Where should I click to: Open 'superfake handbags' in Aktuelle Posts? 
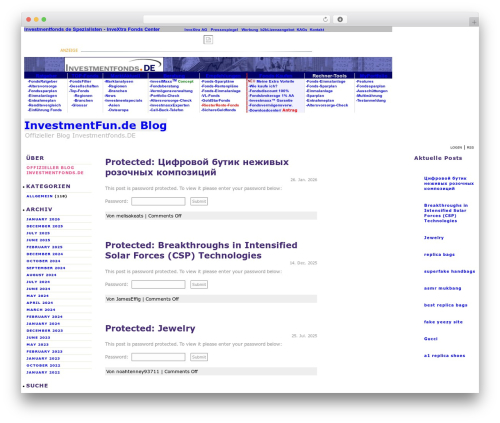449,271
